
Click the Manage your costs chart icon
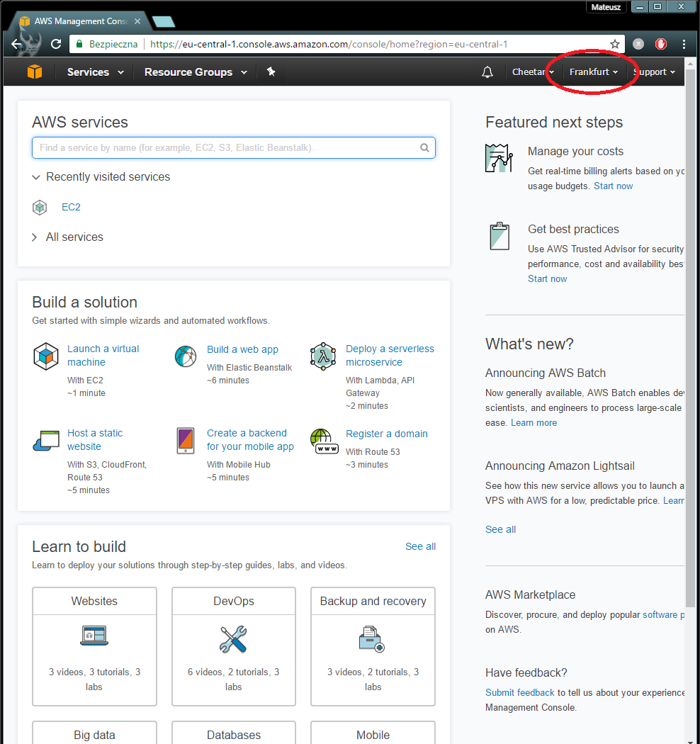499,158
